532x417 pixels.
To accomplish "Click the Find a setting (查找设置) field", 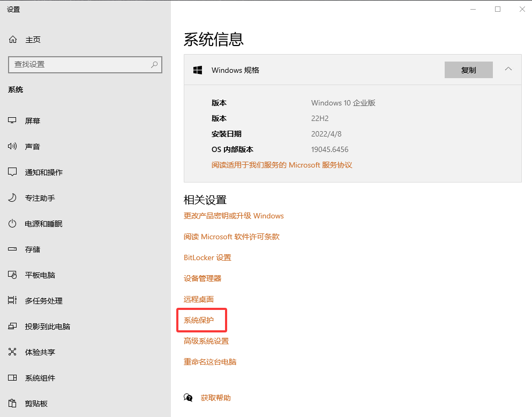I will [80, 65].
